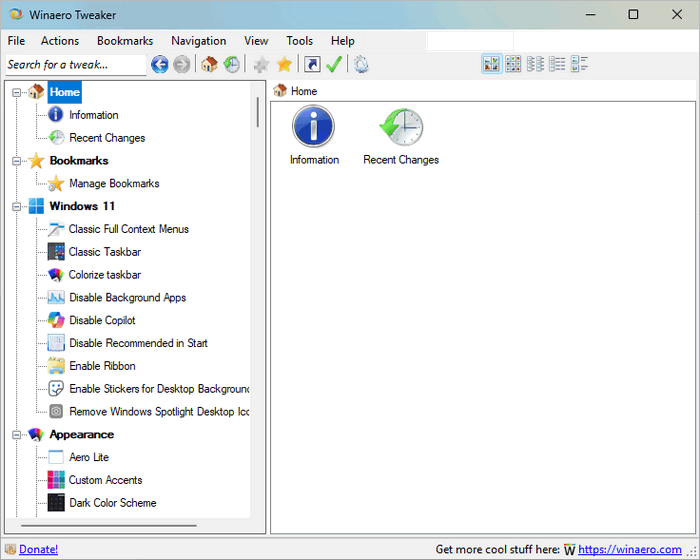Select Aero Lite tree item

[x=89, y=457]
